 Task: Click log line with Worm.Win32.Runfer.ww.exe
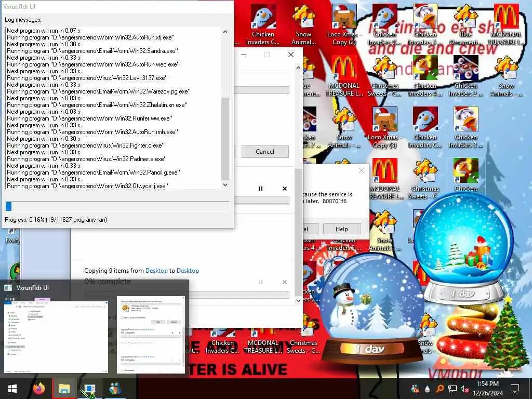(89, 118)
